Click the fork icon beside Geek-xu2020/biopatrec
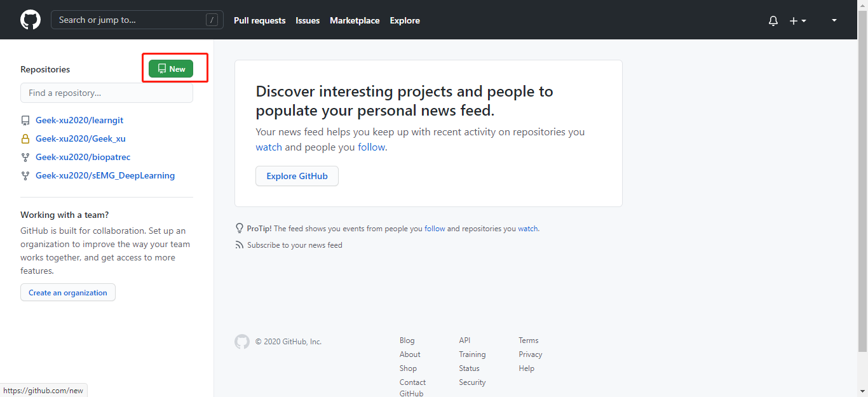 point(25,157)
